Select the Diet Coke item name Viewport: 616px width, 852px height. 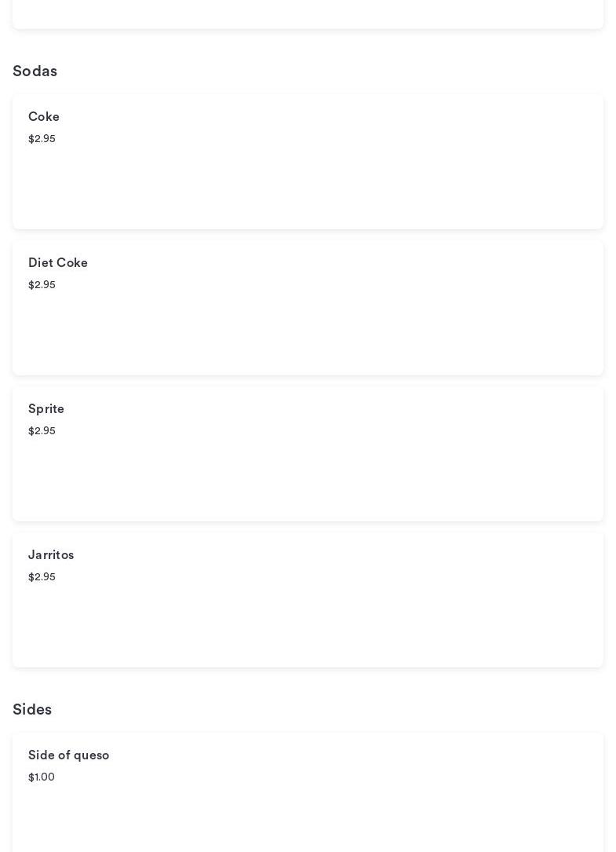58,263
